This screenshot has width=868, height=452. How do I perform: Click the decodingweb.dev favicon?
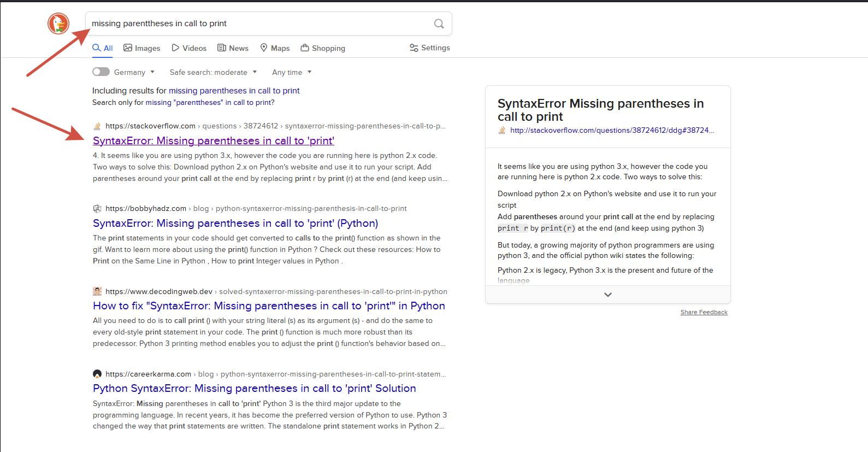pos(97,291)
